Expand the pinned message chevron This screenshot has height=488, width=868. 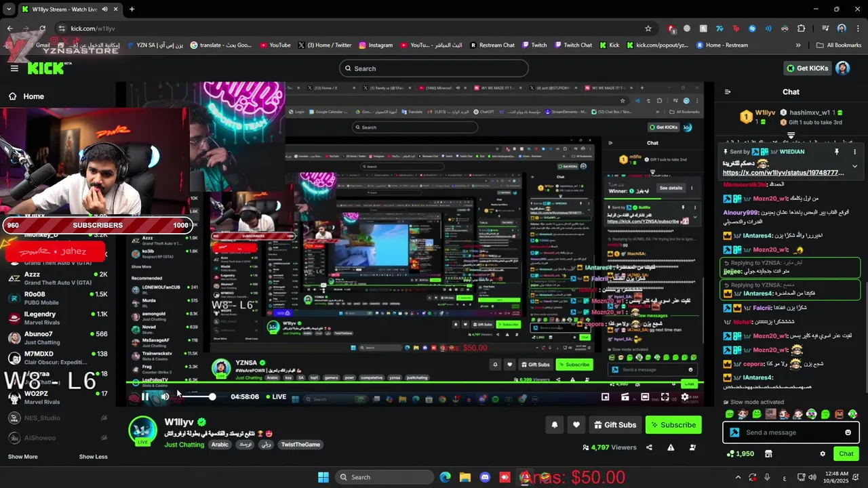pos(854,166)
